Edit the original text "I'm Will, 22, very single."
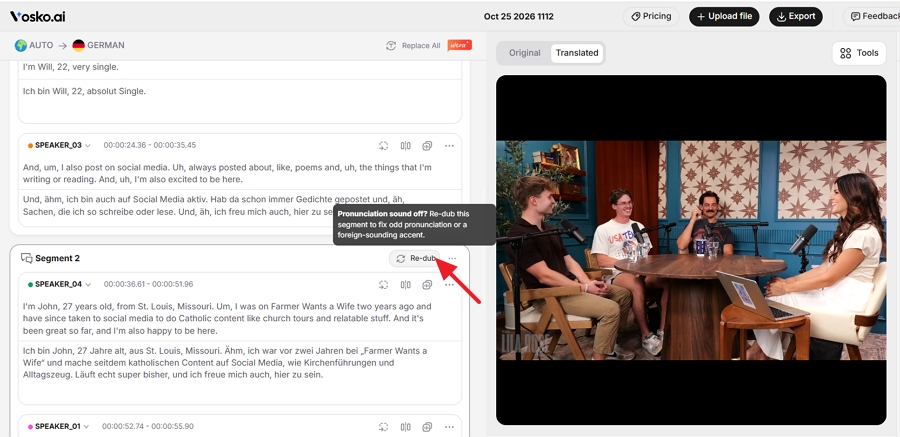The image size is (900, 437). click(71, 67)
